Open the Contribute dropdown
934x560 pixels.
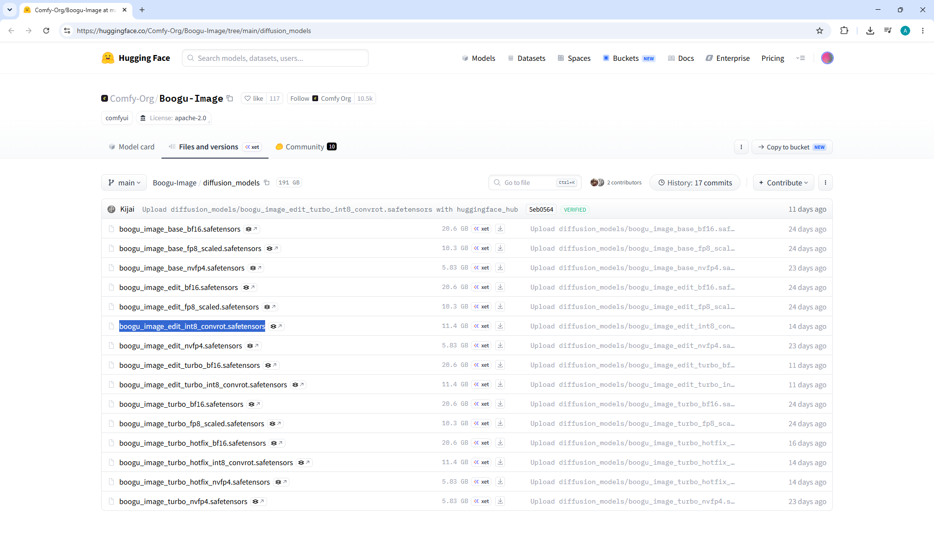coord(784,182)
